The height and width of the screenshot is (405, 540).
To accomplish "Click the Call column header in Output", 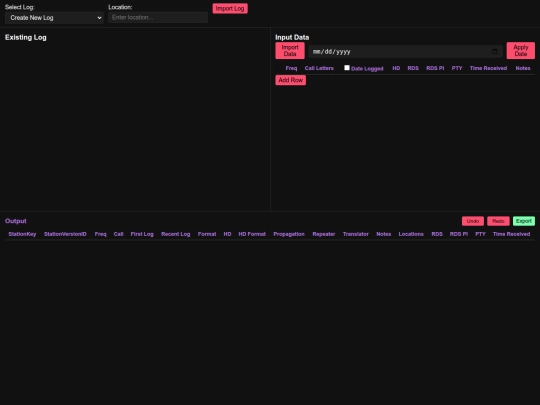I will (118, 234).
